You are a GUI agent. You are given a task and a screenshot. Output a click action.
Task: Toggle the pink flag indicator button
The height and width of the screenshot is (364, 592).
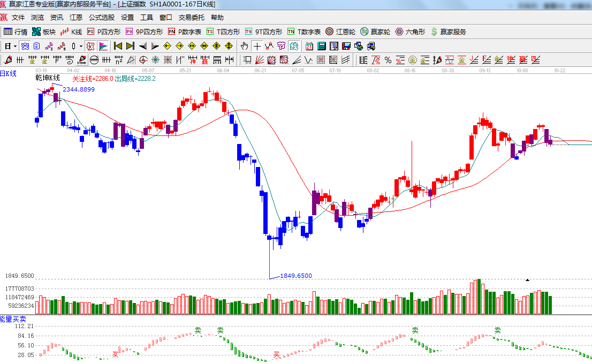103,45
